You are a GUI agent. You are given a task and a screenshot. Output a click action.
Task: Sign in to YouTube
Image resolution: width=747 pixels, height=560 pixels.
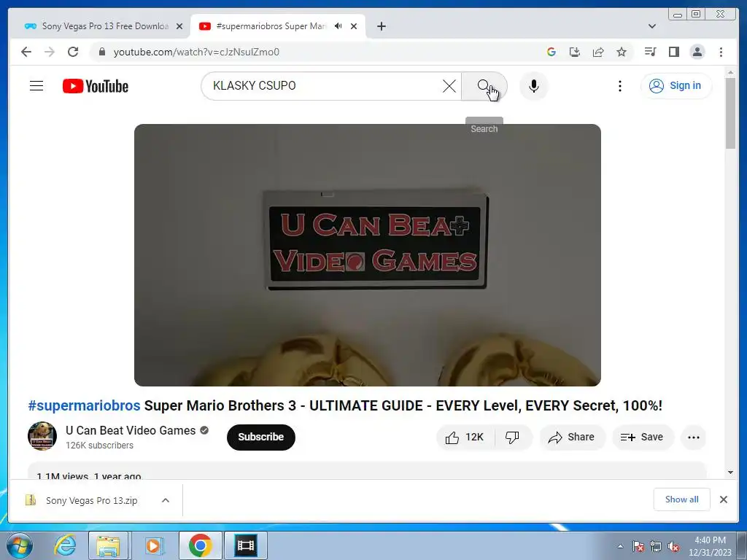(x=676, y=86)
